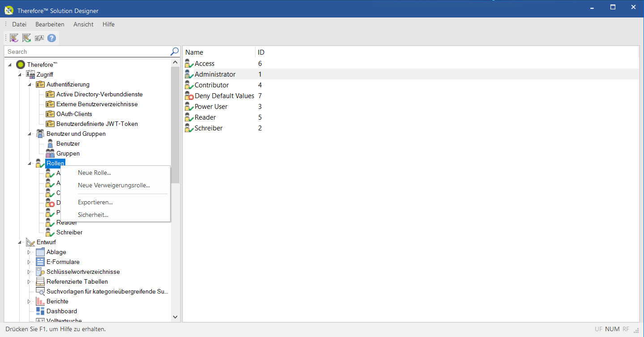
Task: Open the Benutzer user icon in the tree
Action: click(x=50, y=143)
